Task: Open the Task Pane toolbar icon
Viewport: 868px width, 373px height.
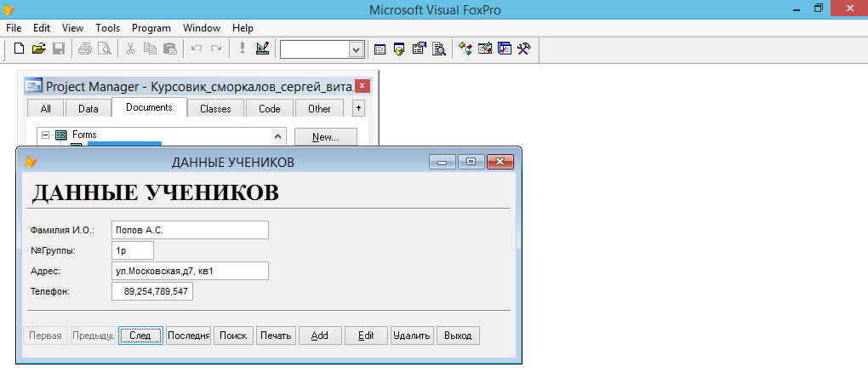Action: (505, 49)
